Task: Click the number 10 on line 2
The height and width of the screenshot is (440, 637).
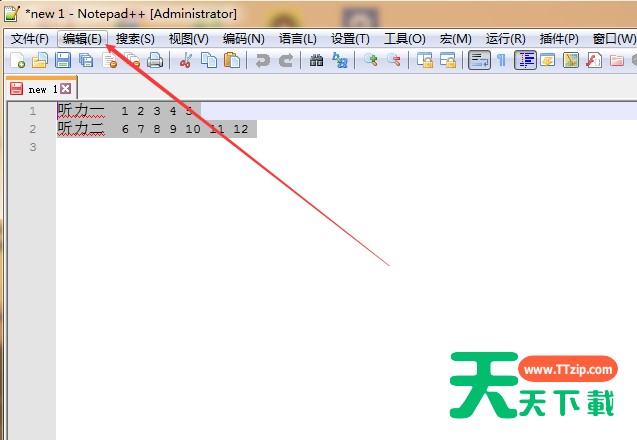Action: tap(193, 129)
